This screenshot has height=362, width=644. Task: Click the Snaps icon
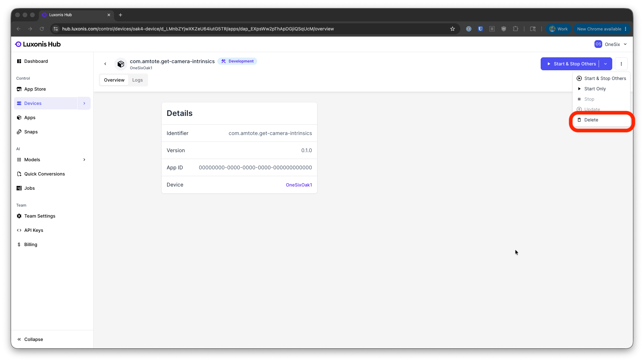(19, 132)
